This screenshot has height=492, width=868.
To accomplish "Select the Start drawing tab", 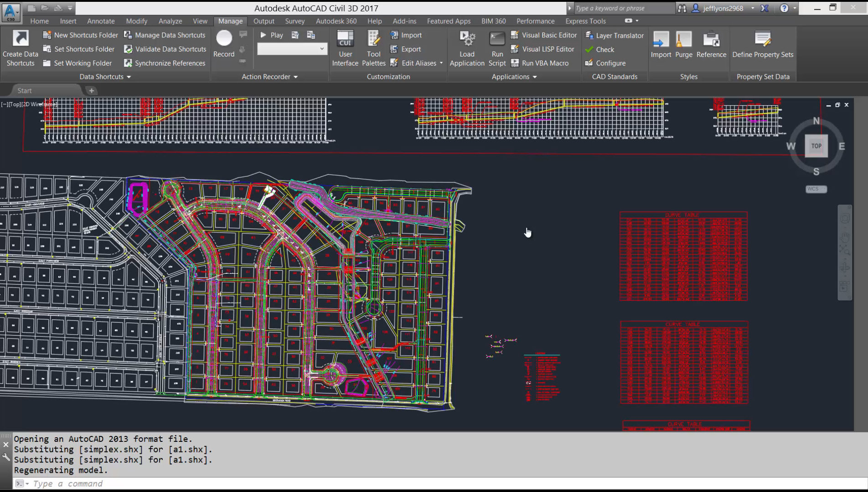I will click(25, 91).
